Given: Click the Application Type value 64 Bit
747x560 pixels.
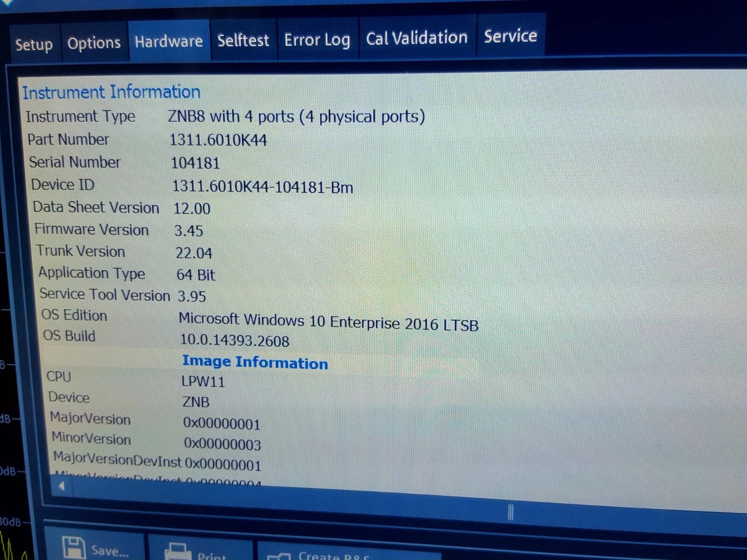Looking at the screenshot, I should point(196,275).
